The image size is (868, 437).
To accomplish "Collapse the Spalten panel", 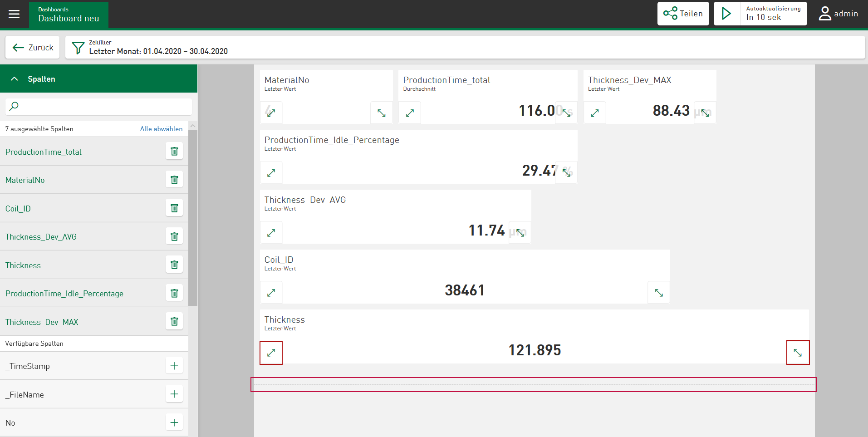I will (15, 79).
